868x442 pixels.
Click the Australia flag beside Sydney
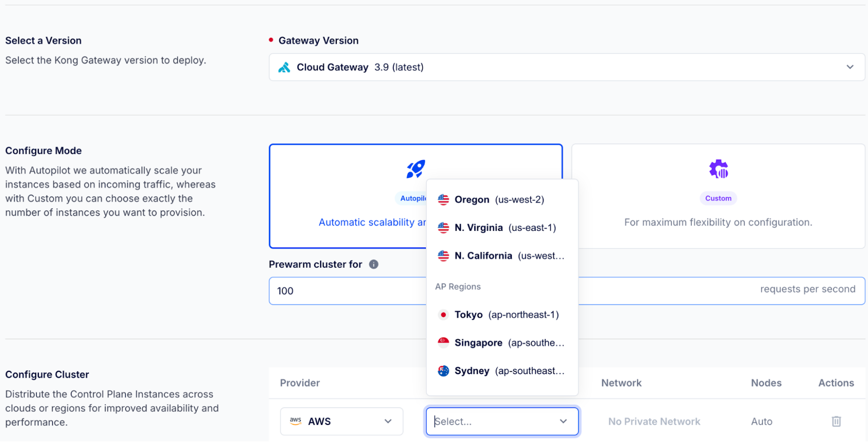click(x=443, y=371)
